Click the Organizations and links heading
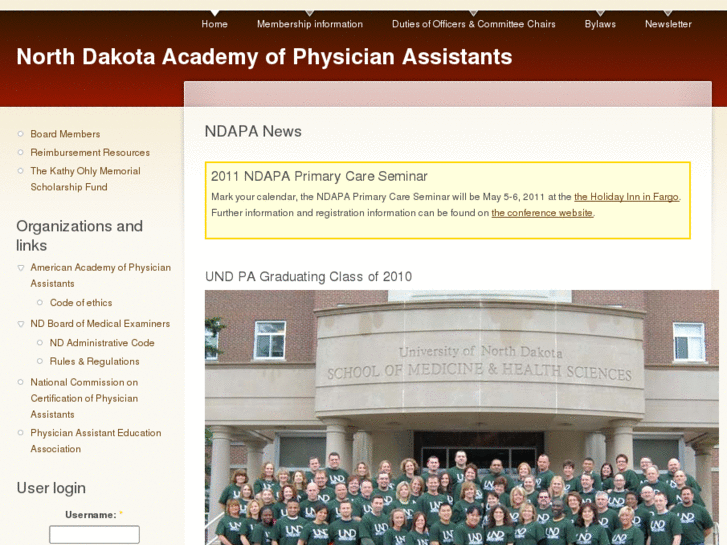This screenshot has width=727, height=545. point(79,236)
